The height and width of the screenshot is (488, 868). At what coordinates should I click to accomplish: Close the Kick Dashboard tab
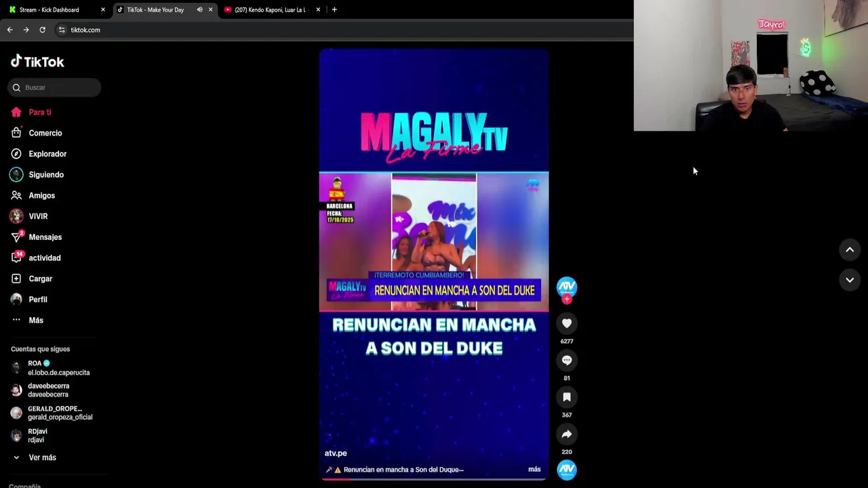click(x=103, y=9)
